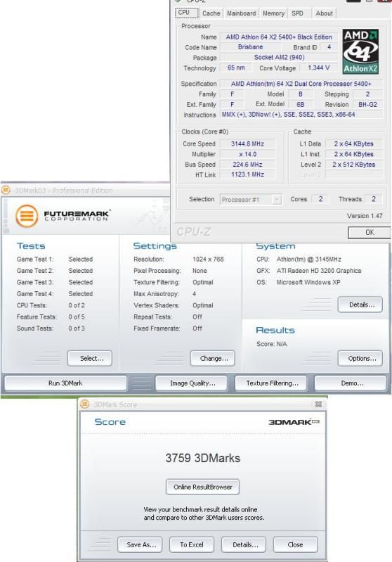The width and height of the screenshot is (392, 562).
Task: Click Online ResultBrowser button
Action: 202,487
